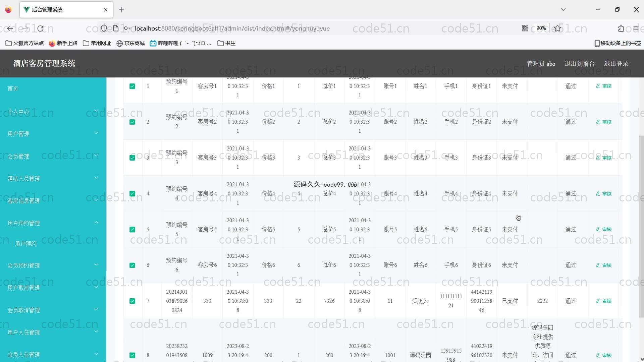Screen dimensions: 644x362
Task: Click the vertical page scrollbar thumb
Action: coord(641,227)
